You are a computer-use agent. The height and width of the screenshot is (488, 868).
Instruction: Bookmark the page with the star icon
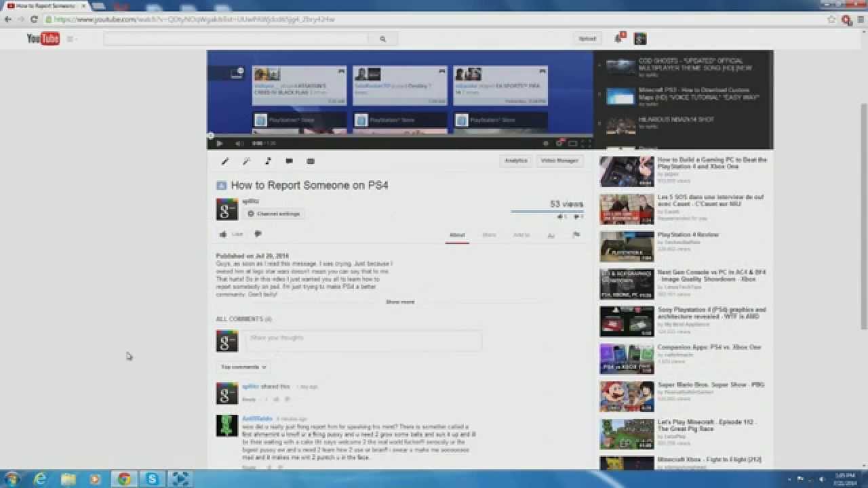pyautogui.click(x=831, y=20)
